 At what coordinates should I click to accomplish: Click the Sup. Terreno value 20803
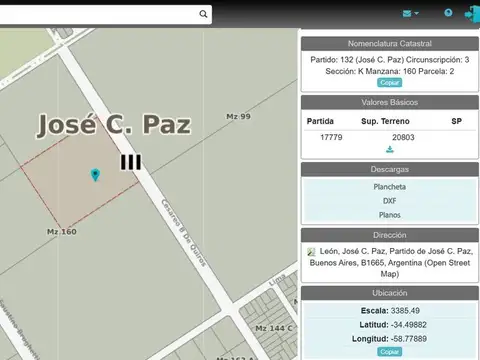pos(403,137)
